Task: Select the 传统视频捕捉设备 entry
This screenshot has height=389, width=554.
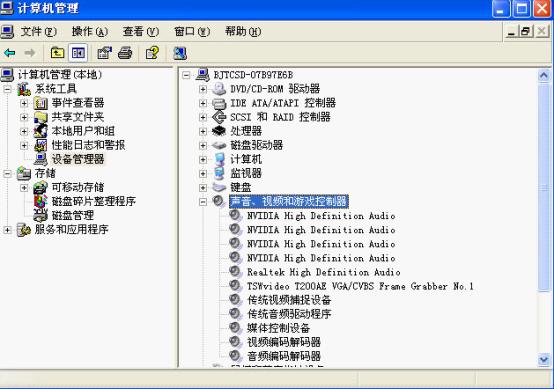Action: click(x=289, y=300)
